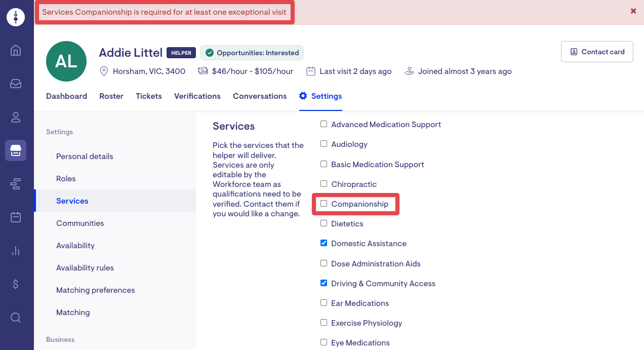The image size is (644, 350).
Task: Open the Verifications tab
Action: [197, 96]
